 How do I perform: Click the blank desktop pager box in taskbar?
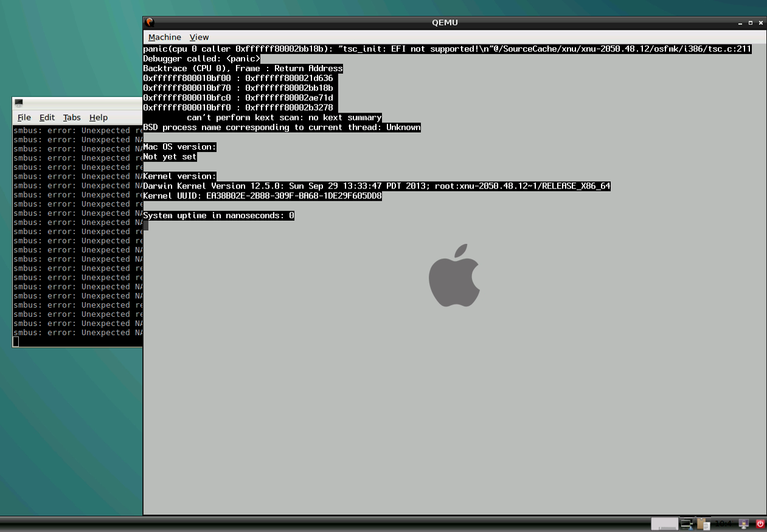pyautogui.click(x=664, y=523)
